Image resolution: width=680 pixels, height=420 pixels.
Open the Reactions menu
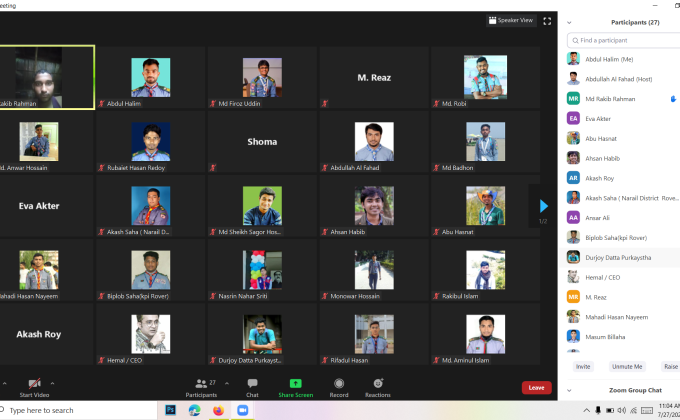tap(378, 387)
